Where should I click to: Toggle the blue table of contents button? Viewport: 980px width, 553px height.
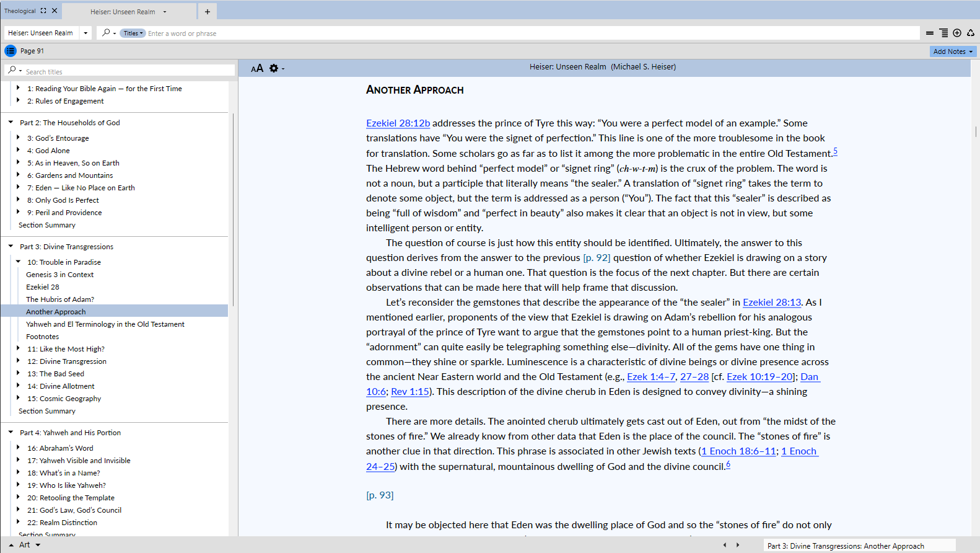coord(11,51)
